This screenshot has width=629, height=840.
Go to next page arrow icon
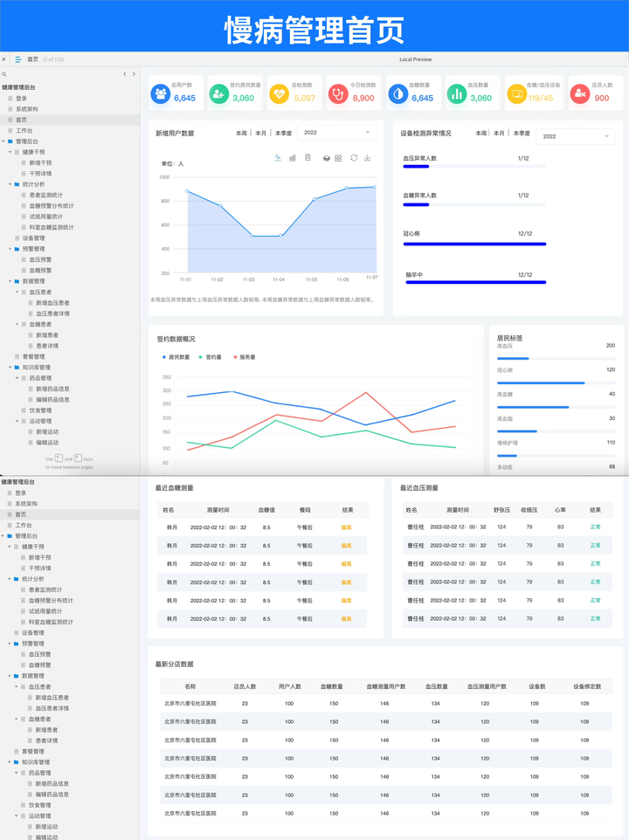134,74
